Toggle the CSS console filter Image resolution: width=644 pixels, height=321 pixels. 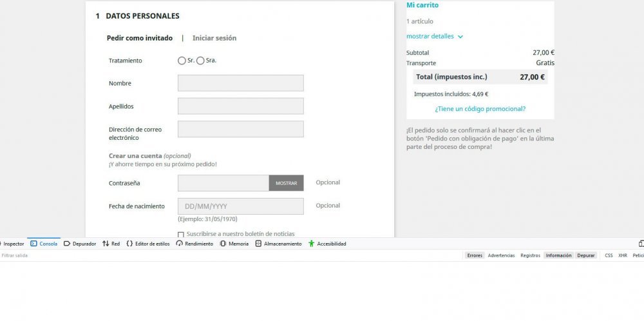click(609, 256)
